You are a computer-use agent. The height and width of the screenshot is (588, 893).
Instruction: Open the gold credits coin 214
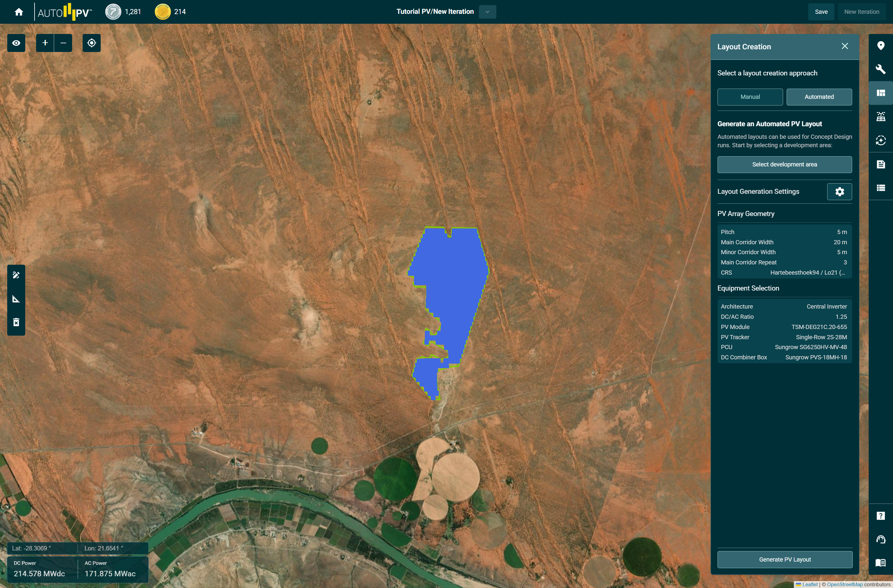click(x=163, y=12)
